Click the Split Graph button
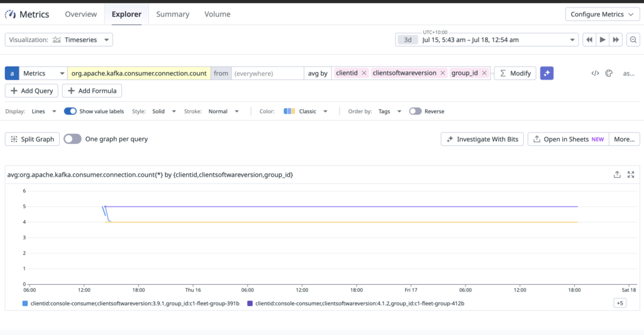The width and height of the screenshot is (644, 335). (x=32, y=139)
